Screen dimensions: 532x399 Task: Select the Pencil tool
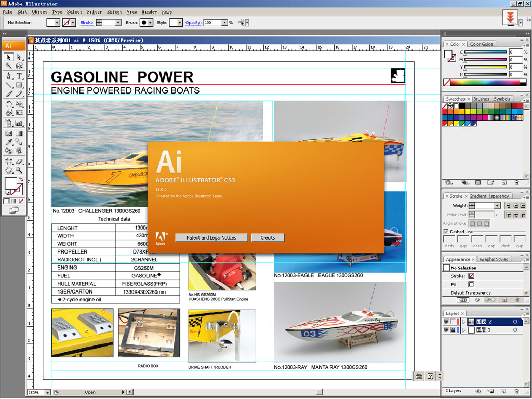(19, 94)
